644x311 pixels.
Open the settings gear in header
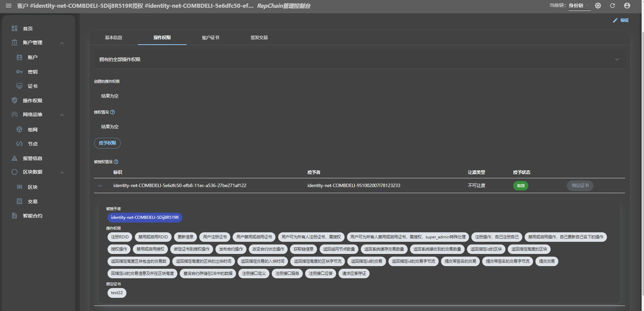598,6
